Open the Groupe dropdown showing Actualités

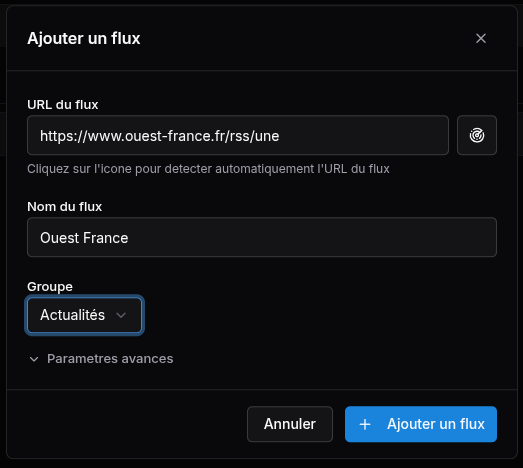(x=84, y=315)
